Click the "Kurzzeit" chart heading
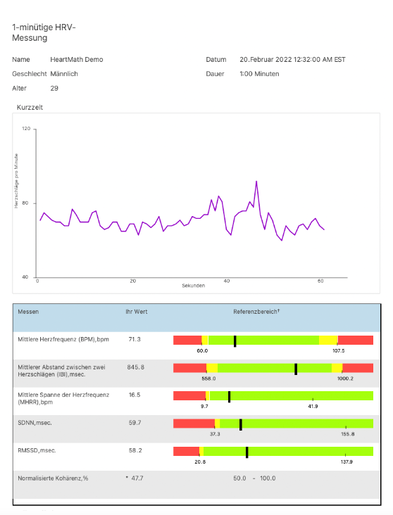 point(30,107)
